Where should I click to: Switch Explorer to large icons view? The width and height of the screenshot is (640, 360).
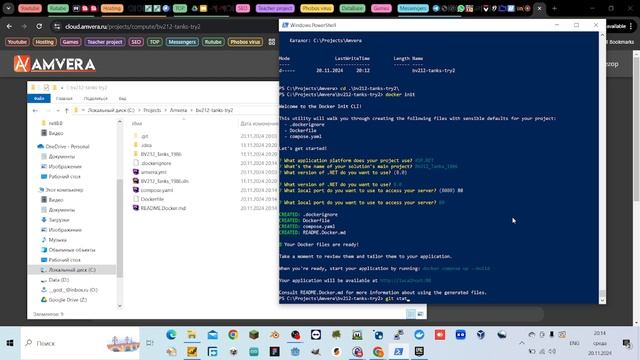(x=420, y=313)
